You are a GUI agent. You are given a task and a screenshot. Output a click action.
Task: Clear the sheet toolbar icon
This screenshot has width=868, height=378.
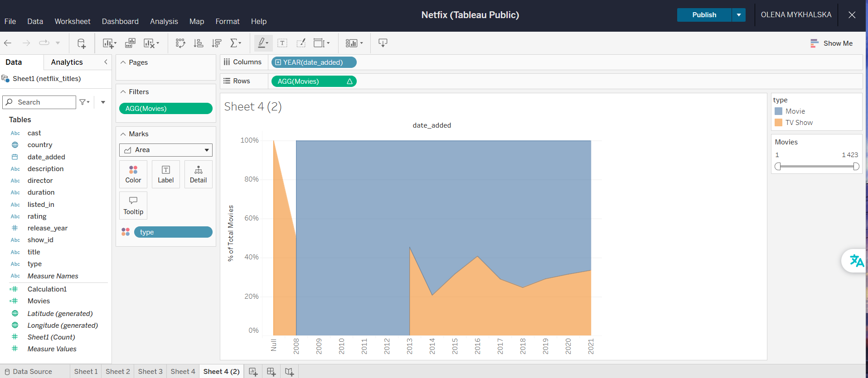tap(151, 43)
